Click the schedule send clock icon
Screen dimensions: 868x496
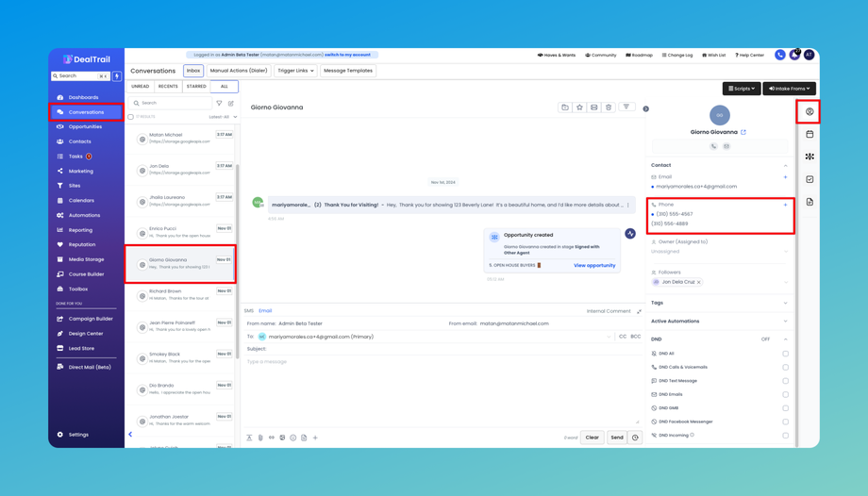point(635,438)
